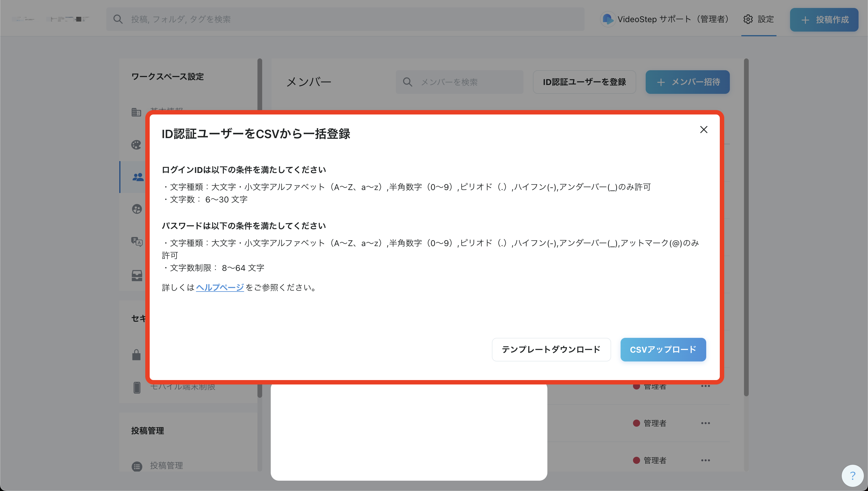Click the メンバー招待 button
Image resolution: width=868 pixels, height=491 pixels.
[x=687, y=82]
